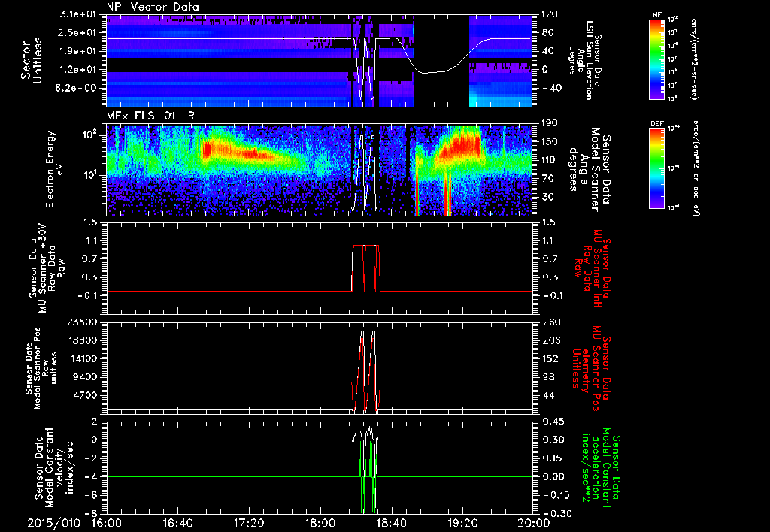
Task: Click the "MU Scanner +30V Raw Data" axis label
Action: click(x=47, y=268)
